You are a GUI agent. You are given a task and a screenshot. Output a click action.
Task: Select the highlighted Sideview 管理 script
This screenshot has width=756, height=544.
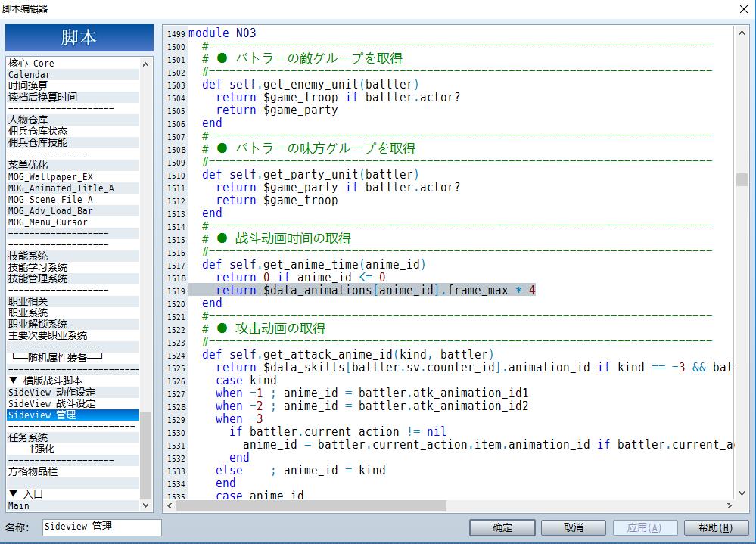click(73, 415)
